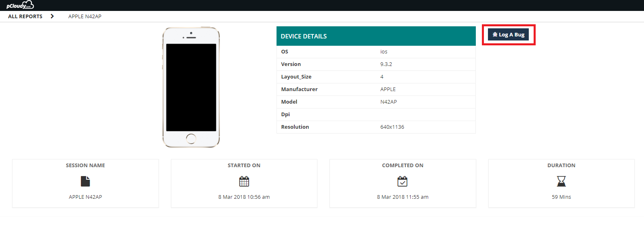
Task: Select the 8 Mar 2018 10:56 am text
Action: (244, 197)
